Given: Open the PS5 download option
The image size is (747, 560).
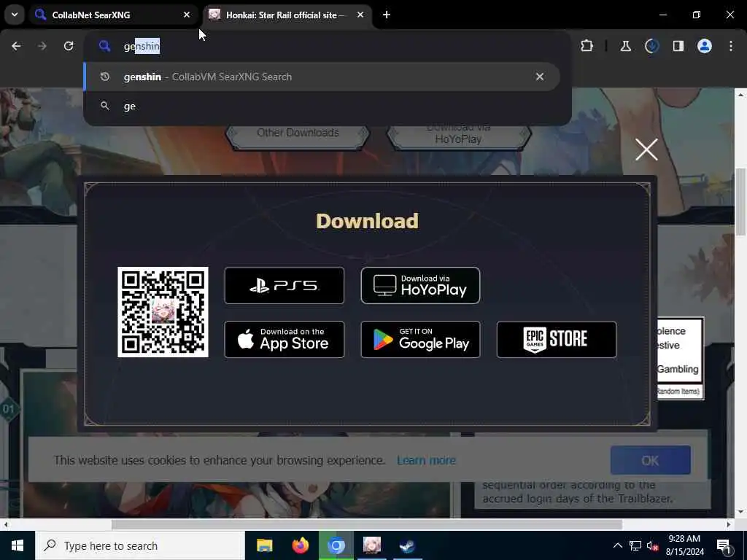Looking at the screenshot, I should (285, 285).
